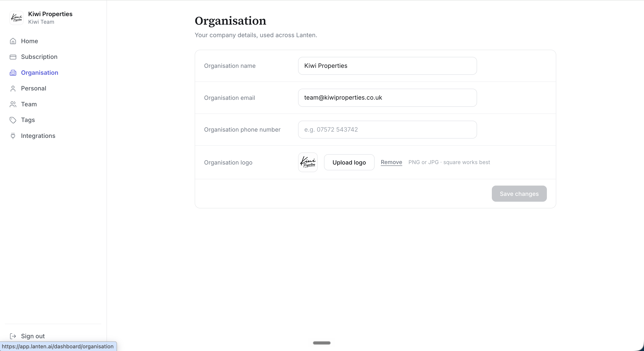The width and height of the screenshot is (644, 351).
Task: Click the Sign out arrow icon
Action: click(13, 336)
